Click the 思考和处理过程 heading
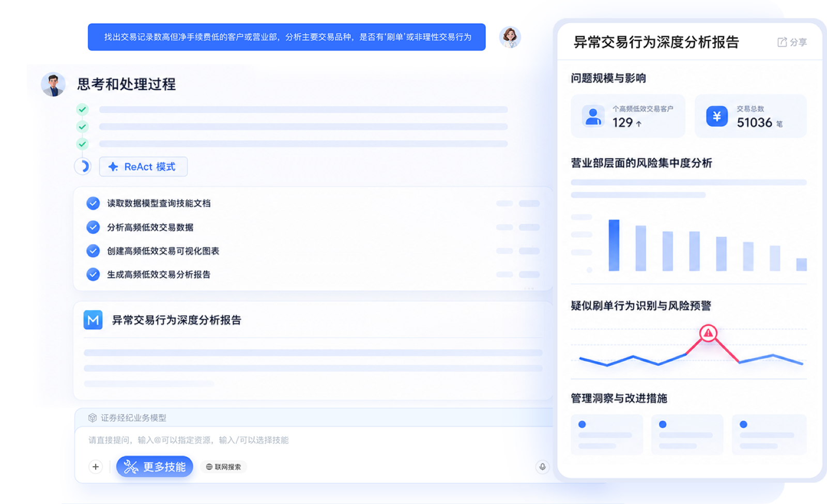827x504 pixels. [126, 84]
